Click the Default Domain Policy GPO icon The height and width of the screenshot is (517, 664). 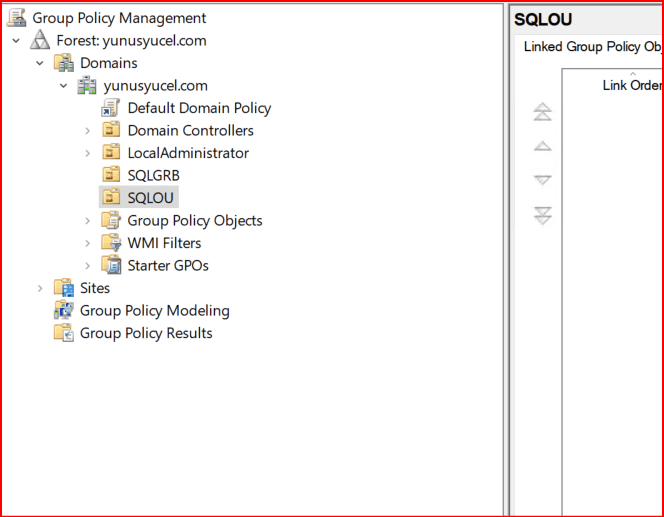[111, 108]
